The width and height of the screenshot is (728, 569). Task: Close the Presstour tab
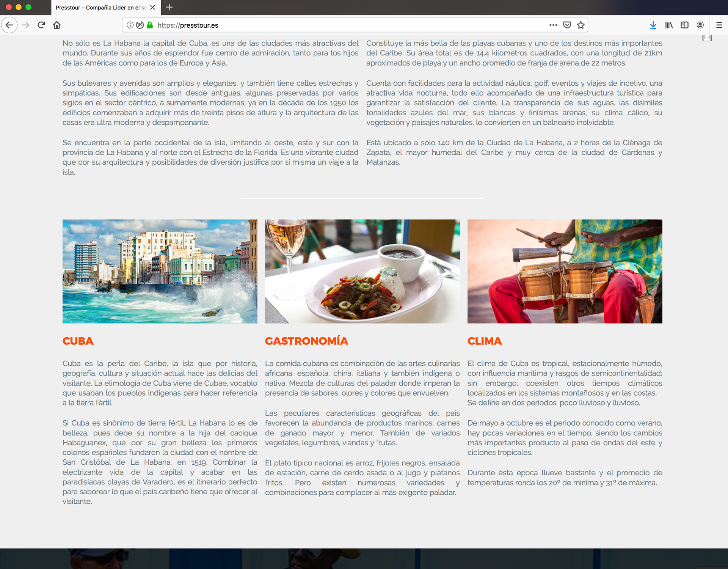pos(153,8)
